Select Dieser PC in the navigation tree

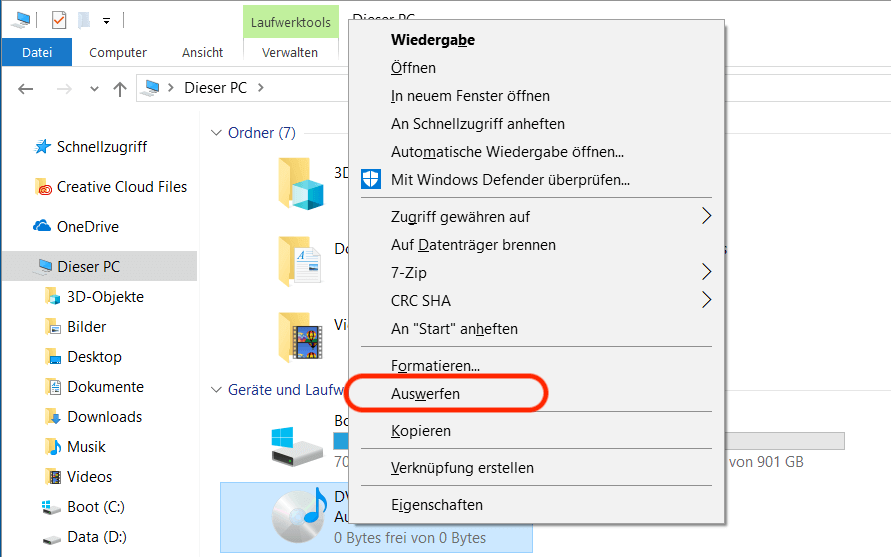coord(99,266)
